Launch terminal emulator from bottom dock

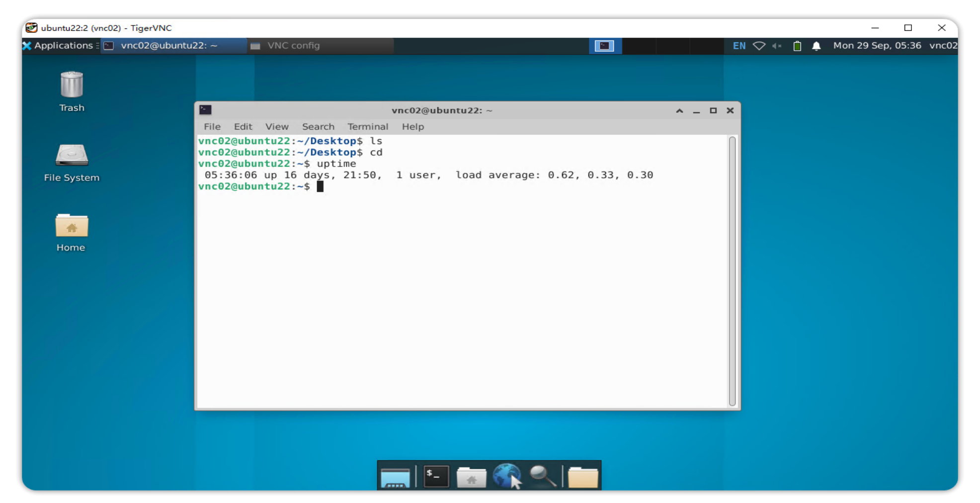pos(436,477)
